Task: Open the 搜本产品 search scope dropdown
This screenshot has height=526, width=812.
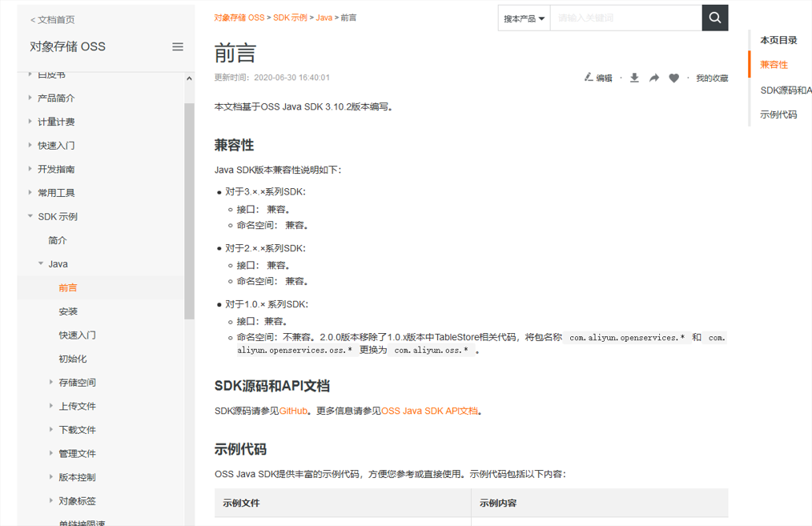Action: tap(524, 18)
